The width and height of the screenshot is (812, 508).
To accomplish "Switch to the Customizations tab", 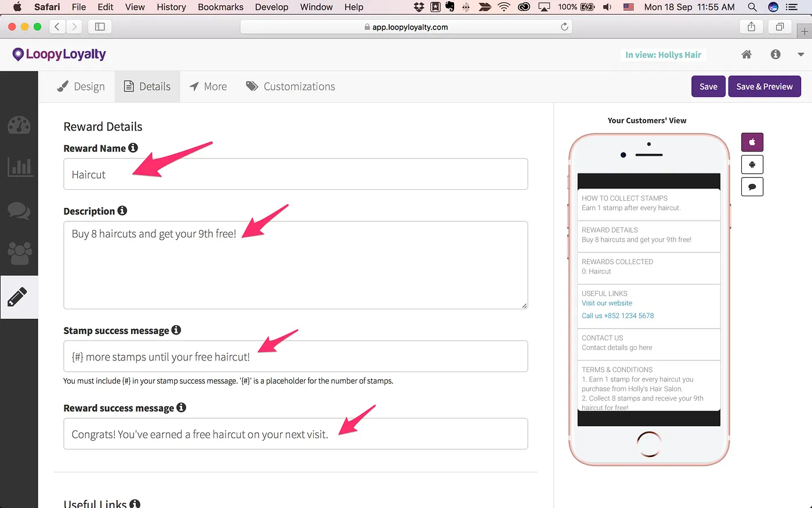I will click(x=291, y=87).
